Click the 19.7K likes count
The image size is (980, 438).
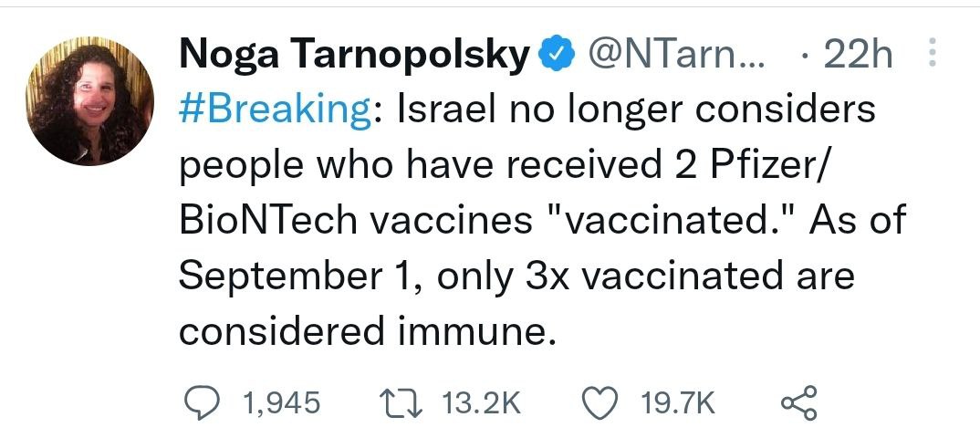[677, 403]
